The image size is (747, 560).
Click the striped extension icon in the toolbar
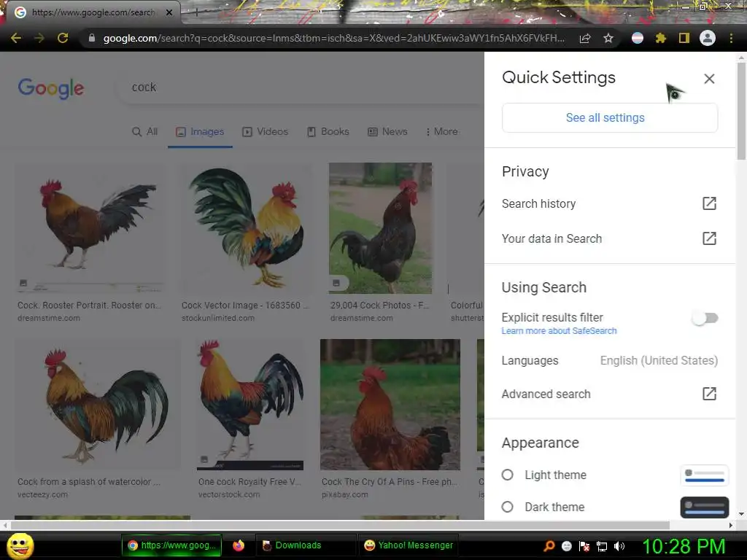638,38
